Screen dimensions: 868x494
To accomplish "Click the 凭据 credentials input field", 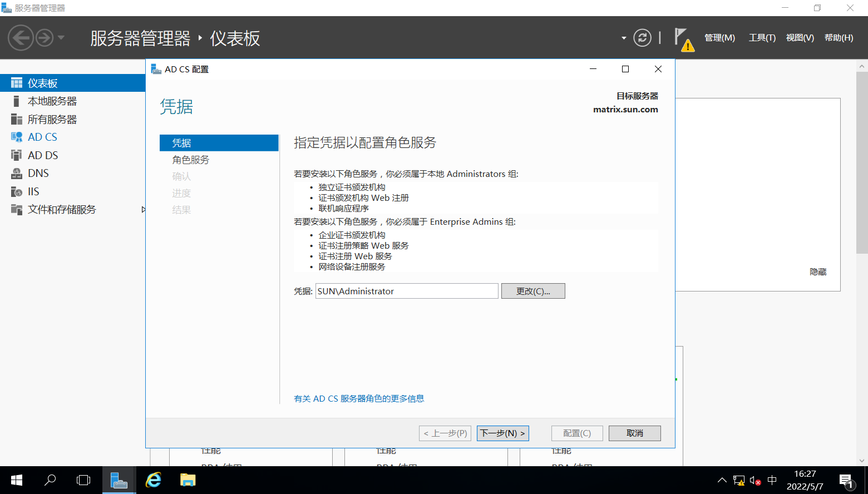I will pos(407,291).
